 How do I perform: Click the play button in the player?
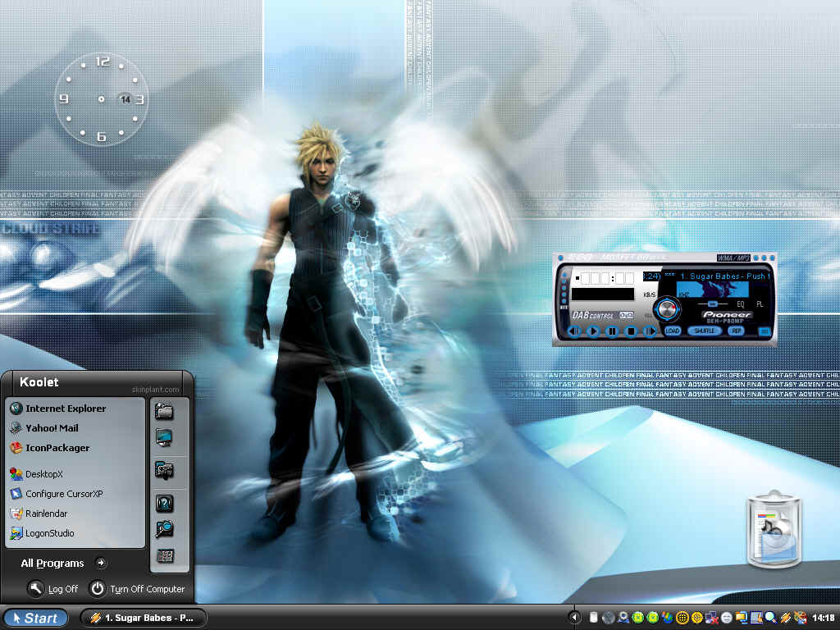[592, 331]
